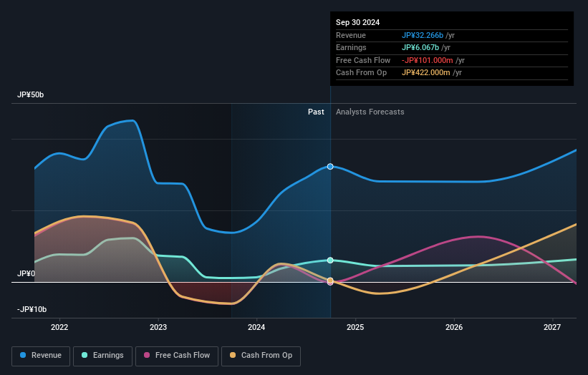
Task: Click the Past section label
Action: click(316, 112)
